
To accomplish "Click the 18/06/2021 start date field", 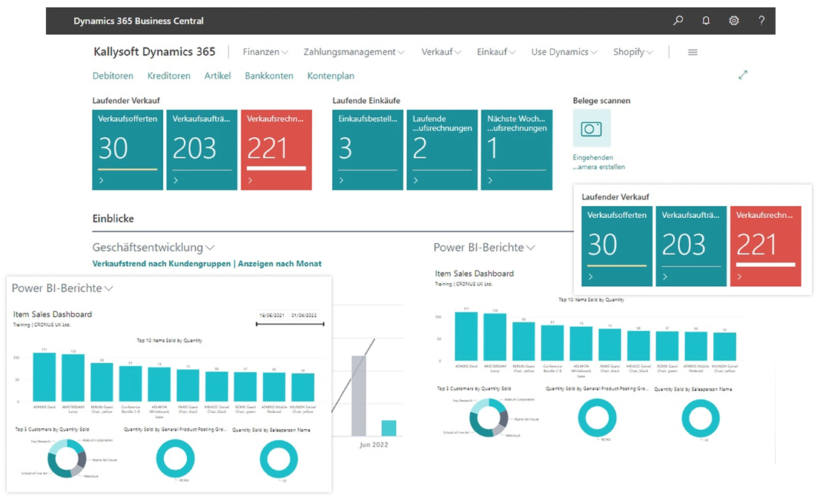I will tap(272, 315).
